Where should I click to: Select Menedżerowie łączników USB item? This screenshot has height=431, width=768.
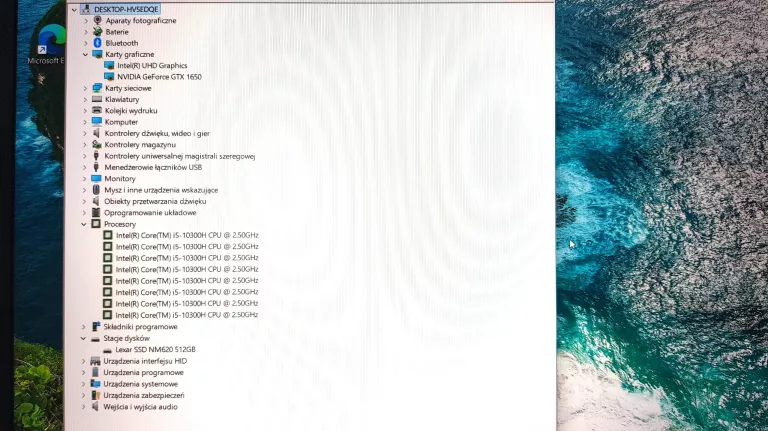[x=152, y=167]
